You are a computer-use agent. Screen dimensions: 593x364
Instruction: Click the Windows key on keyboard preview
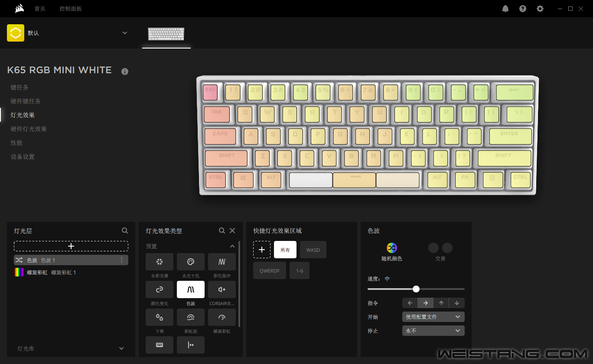243,179
